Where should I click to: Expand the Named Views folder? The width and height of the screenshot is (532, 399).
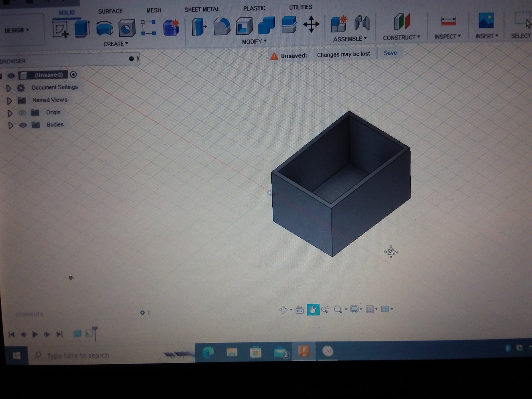9,101
